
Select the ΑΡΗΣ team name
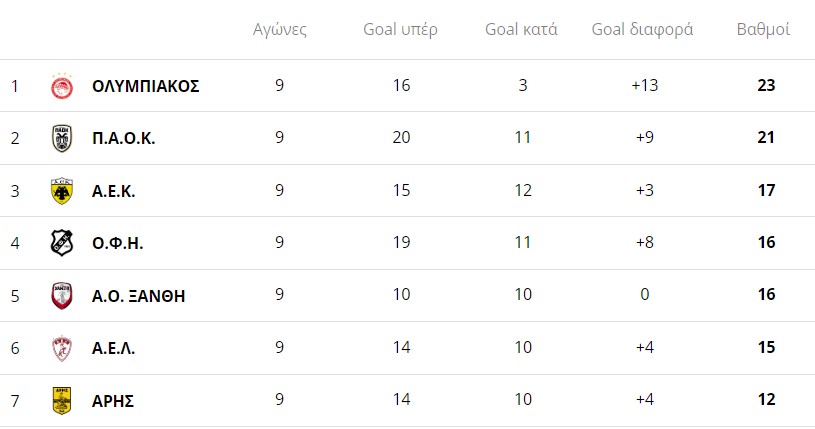coord(113,401)
